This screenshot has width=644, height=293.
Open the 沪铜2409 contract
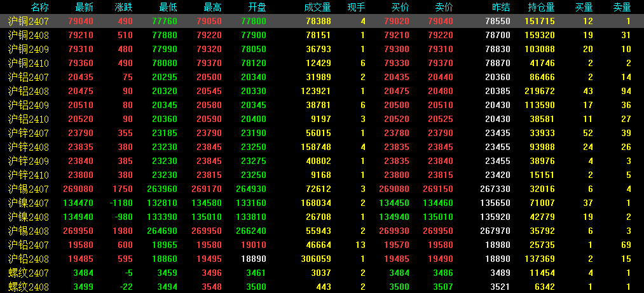(x=29, y=49)
